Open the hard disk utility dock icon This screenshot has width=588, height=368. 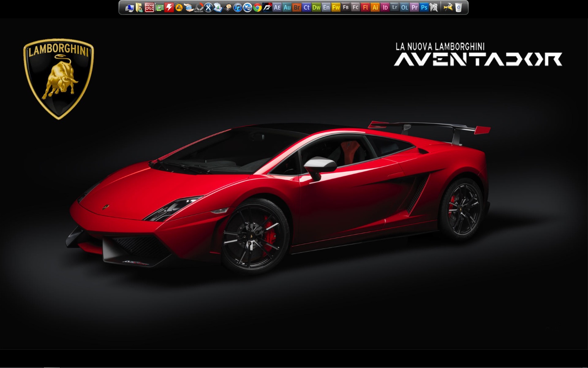coord(228,7)
